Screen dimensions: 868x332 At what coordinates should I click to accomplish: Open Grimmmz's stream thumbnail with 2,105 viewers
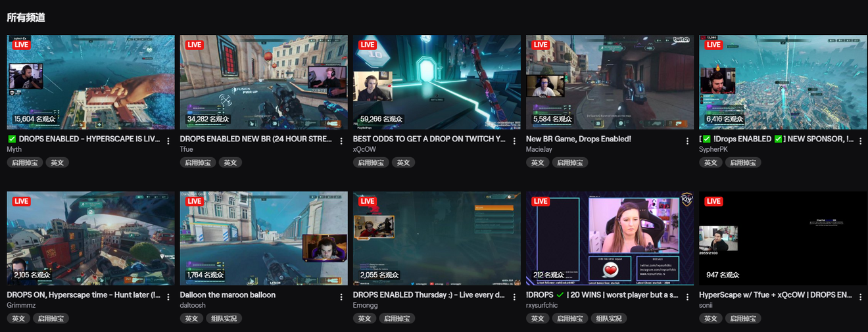(91, 239)
